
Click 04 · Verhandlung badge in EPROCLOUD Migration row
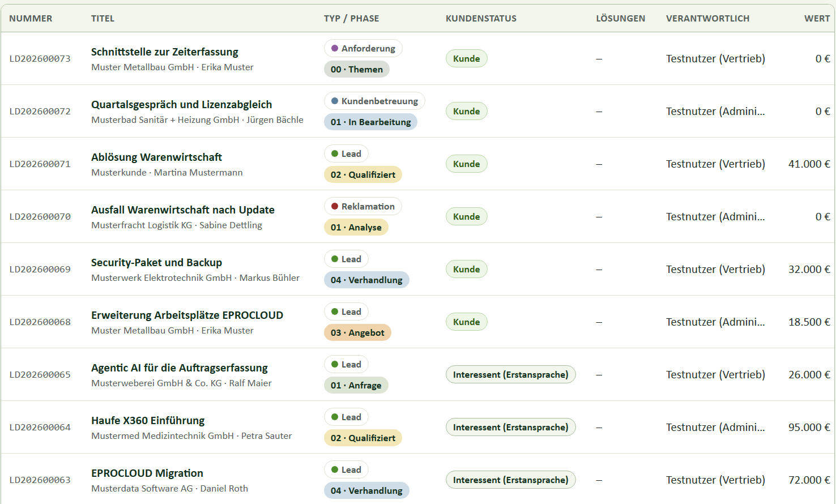[366, 490]
